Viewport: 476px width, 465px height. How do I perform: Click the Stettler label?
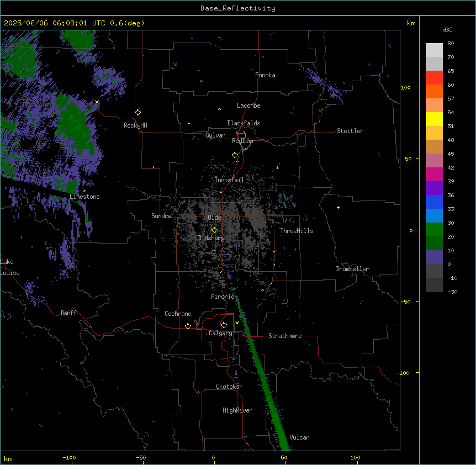(x=350, y=131)
